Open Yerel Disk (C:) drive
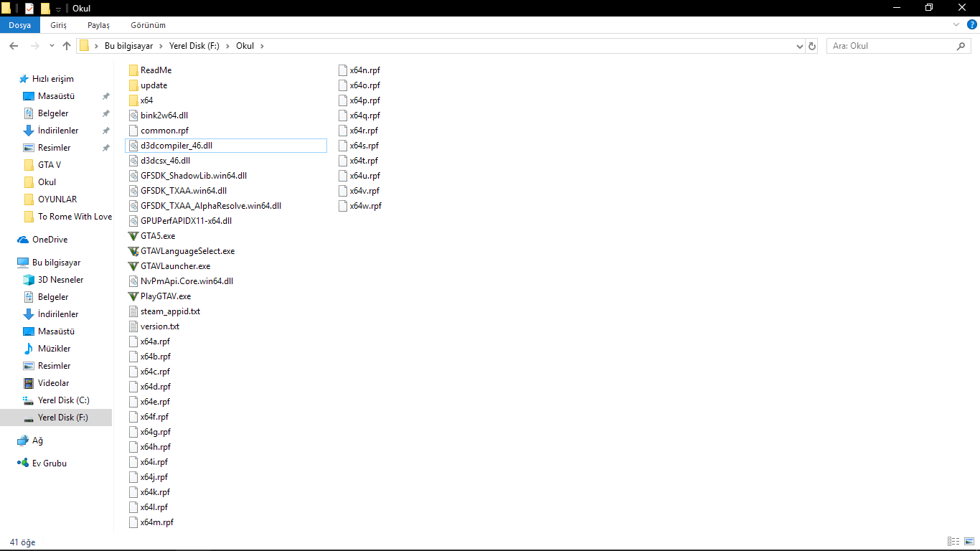The image size is (980, 551). tap(63, 400)
